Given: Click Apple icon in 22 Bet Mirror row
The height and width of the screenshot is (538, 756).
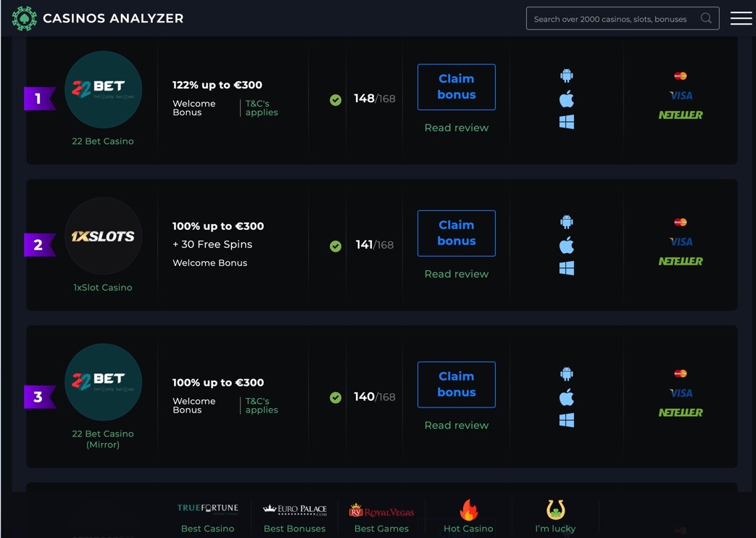Looking at the screenshot, I should [567, 397].
